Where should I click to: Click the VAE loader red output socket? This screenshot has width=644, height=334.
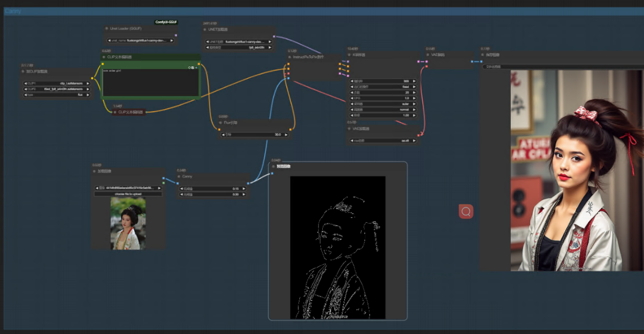418,135
